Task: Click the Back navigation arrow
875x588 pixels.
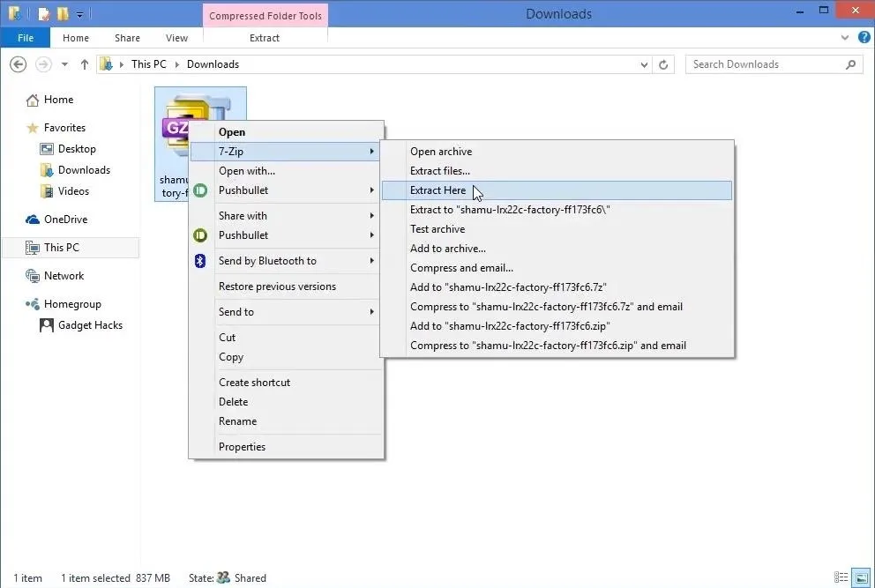Action: click(18, 64)
